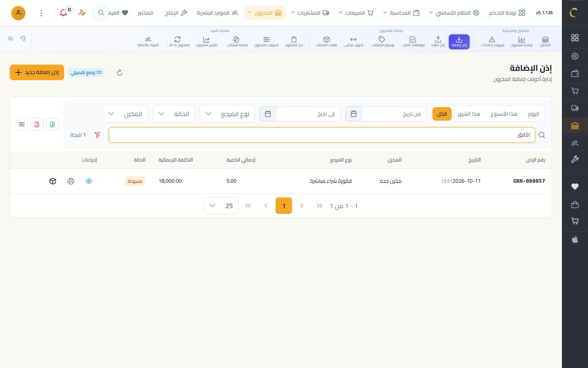
Task: Refresh the goods receipt list
Action: [x=120, y=72]
